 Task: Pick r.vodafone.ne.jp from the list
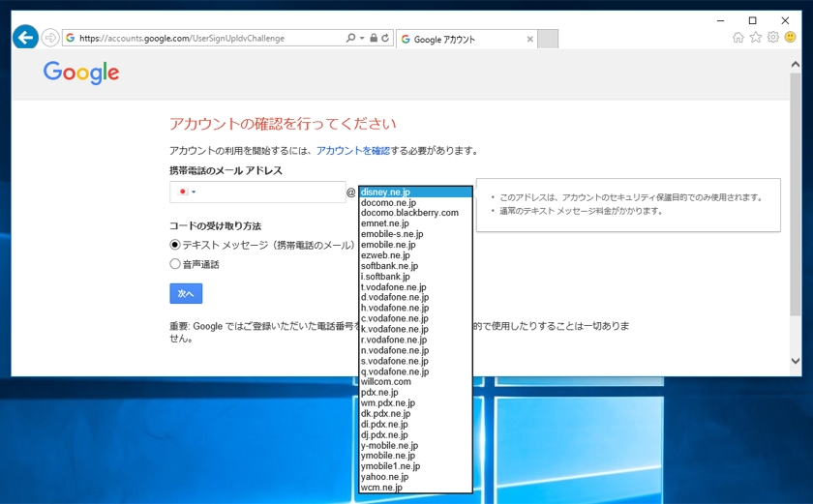(x=415, y=340)
